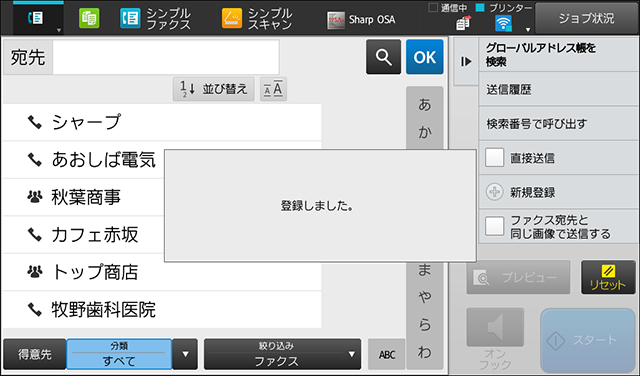Screen dimensions: 640x376
Task: Tap the yellow リセット icon button
Action: tap(608, 277)
